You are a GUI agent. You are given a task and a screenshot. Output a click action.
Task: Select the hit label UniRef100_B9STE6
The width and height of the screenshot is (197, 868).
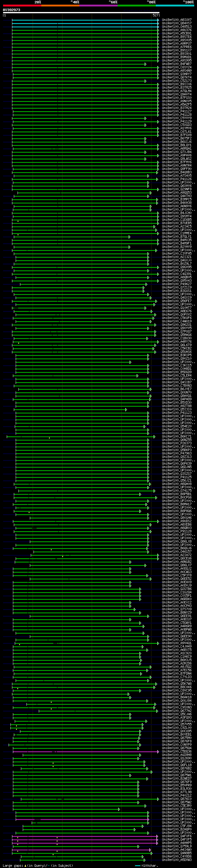pyautogui.click(x=176, y=37)
